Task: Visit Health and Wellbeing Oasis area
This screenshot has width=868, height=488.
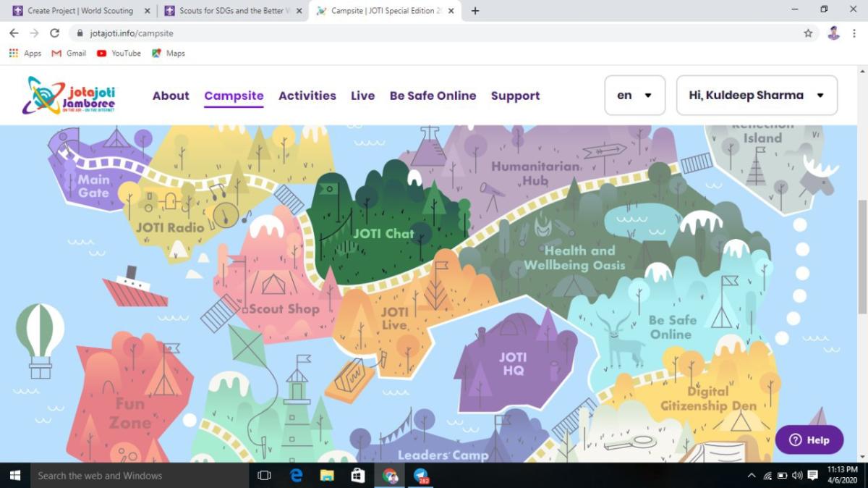Action: tap(575, 258)
